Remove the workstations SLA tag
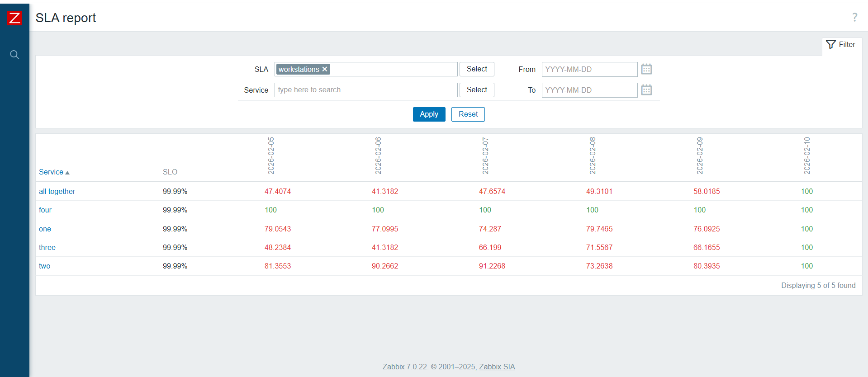This screenshot has width=868, height=377. [x=325, y=69]
